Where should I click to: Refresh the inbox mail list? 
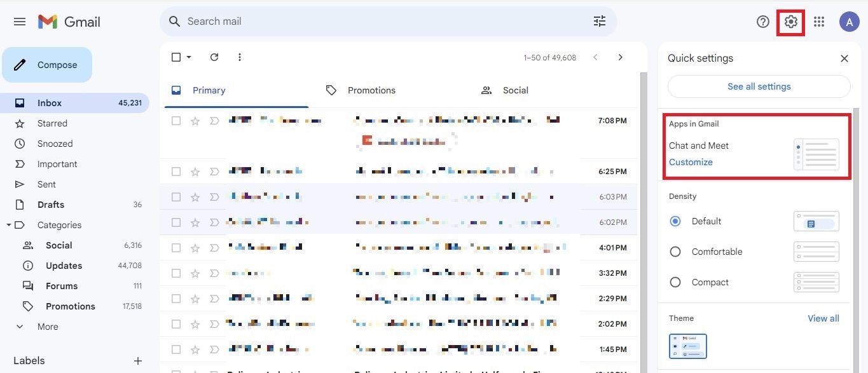214,57
